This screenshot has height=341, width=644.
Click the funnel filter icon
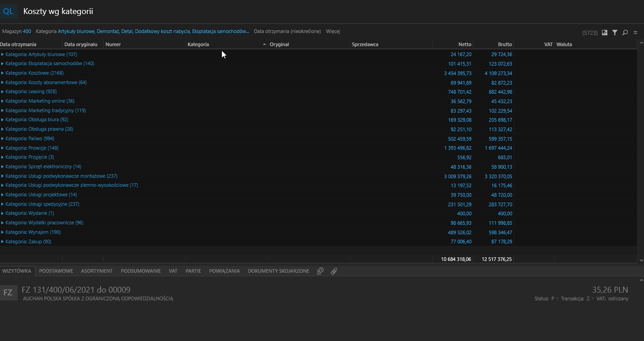pyautogui.click(x=615, y=33)
